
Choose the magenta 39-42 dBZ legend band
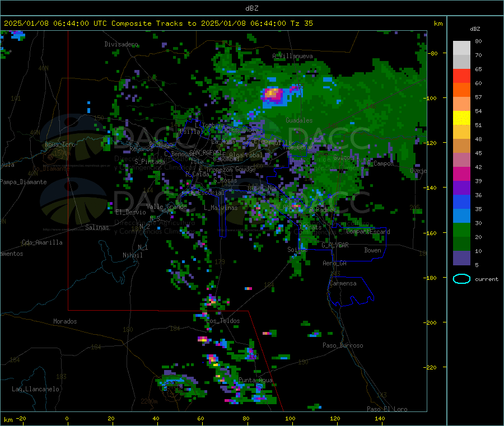[x=461, y=174]
